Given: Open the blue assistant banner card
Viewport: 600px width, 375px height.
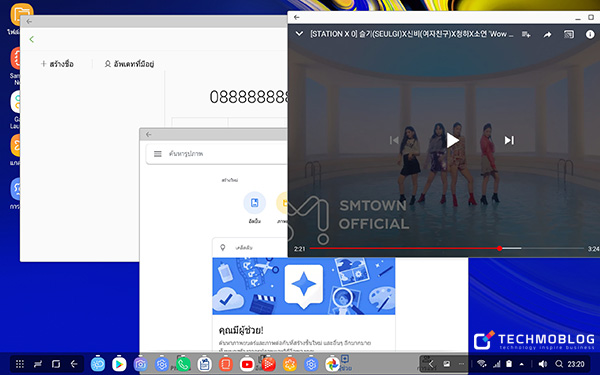Looking at the screenshot, I should click(304, 286).
